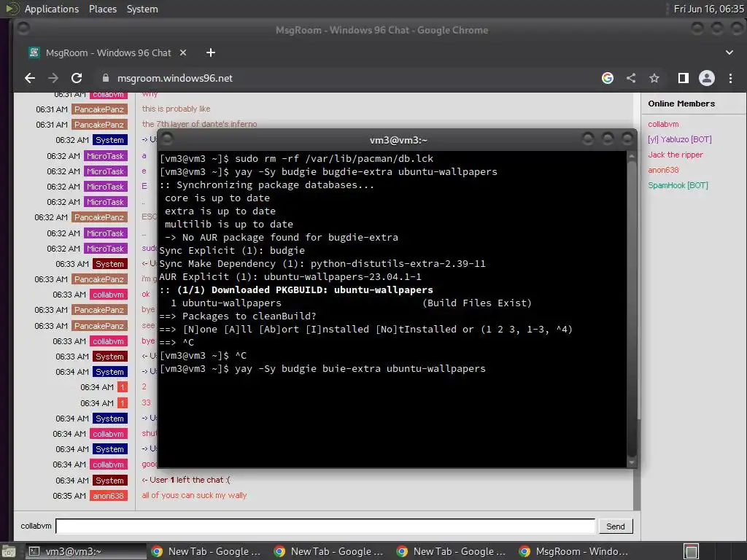Open the System menu
Screen dimensions: 747x560
(x=142, y=9)
